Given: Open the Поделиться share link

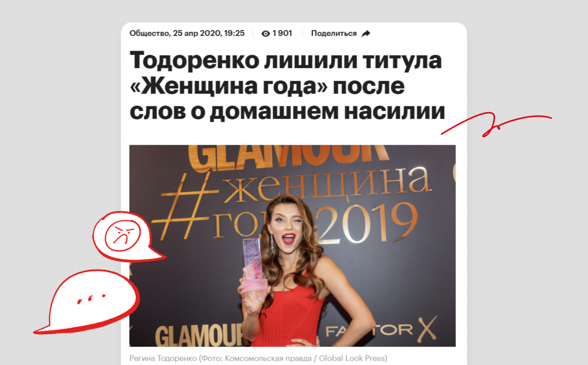Looking at the screenshot, I should 334,33.
